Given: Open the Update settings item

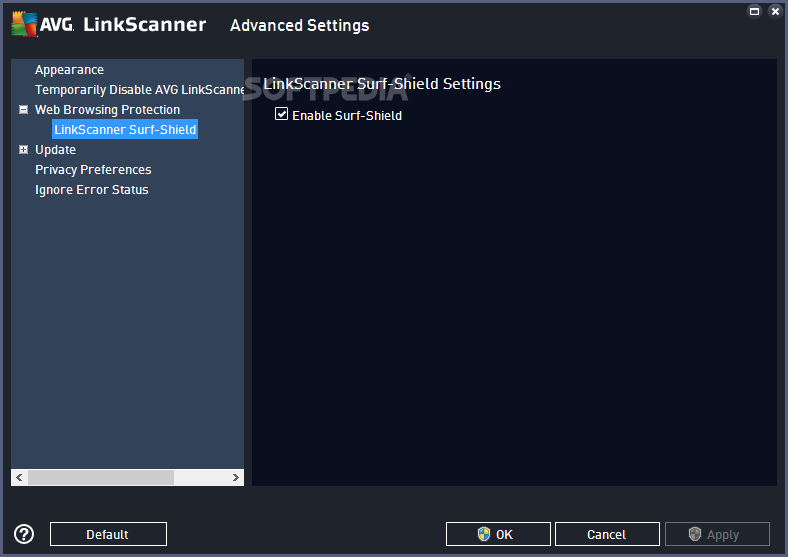Looking at the screenshot, I should (55, 150).
